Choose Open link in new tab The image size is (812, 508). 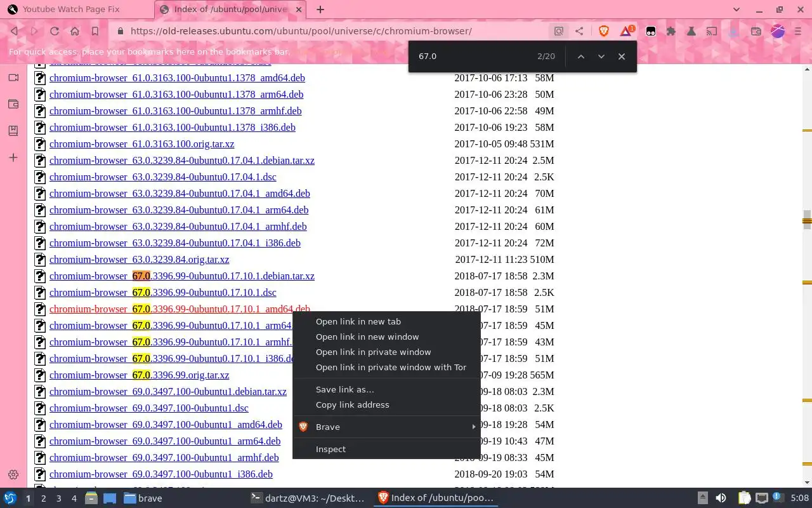click(386, 321)
